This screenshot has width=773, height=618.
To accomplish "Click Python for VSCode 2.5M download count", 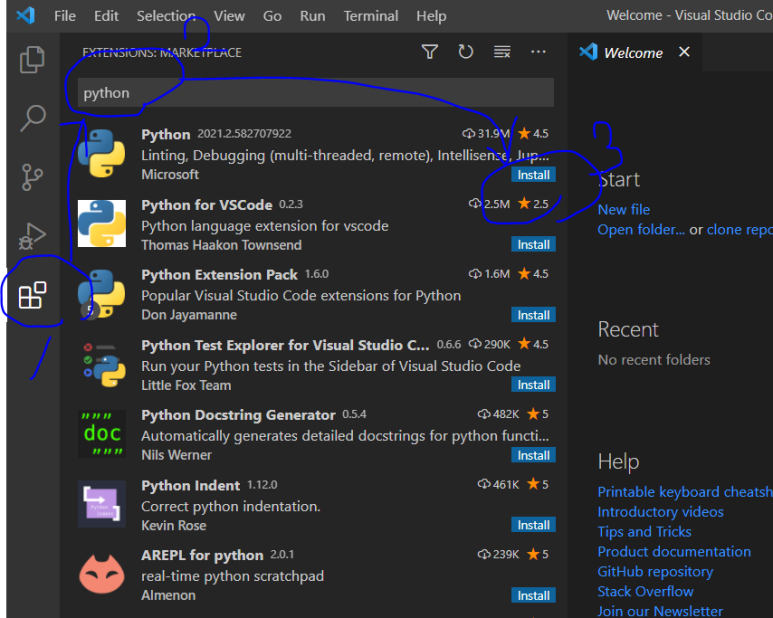I will (489, 204).
